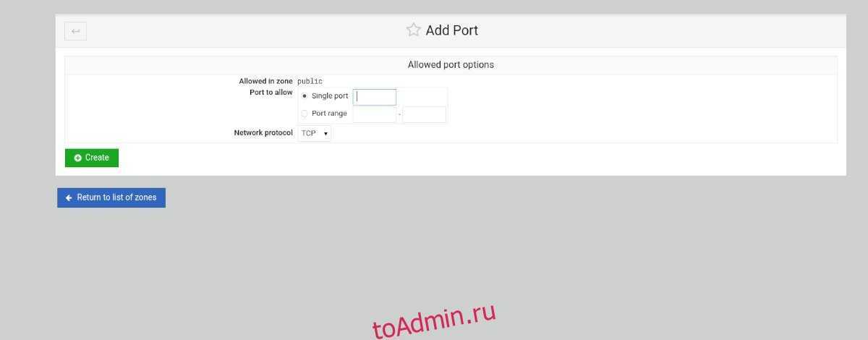Focus the Single port number field
The image size is (868, 340).
(x=375, y=97)
